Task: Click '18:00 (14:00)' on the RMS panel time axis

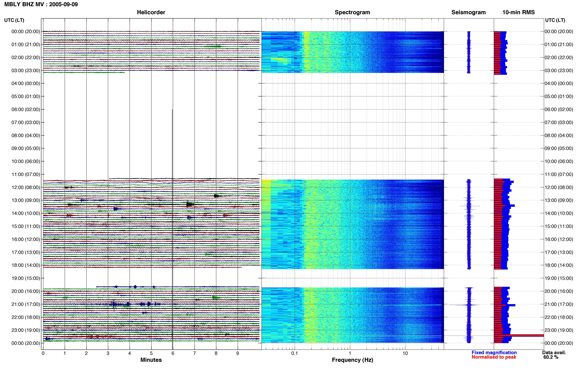Action: 559,265
